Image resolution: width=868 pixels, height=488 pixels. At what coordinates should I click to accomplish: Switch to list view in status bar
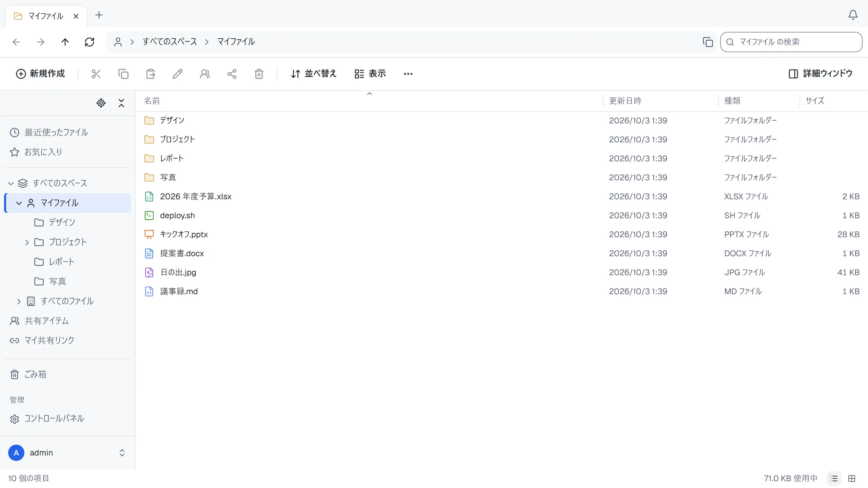(834, 479)
